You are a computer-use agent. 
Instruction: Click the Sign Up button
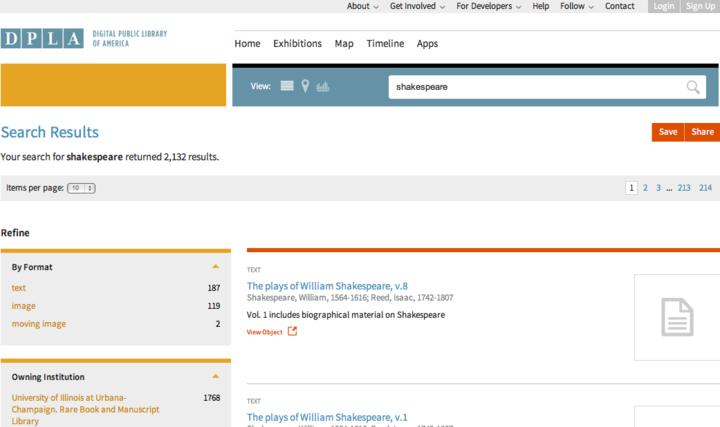pos(700,6)
